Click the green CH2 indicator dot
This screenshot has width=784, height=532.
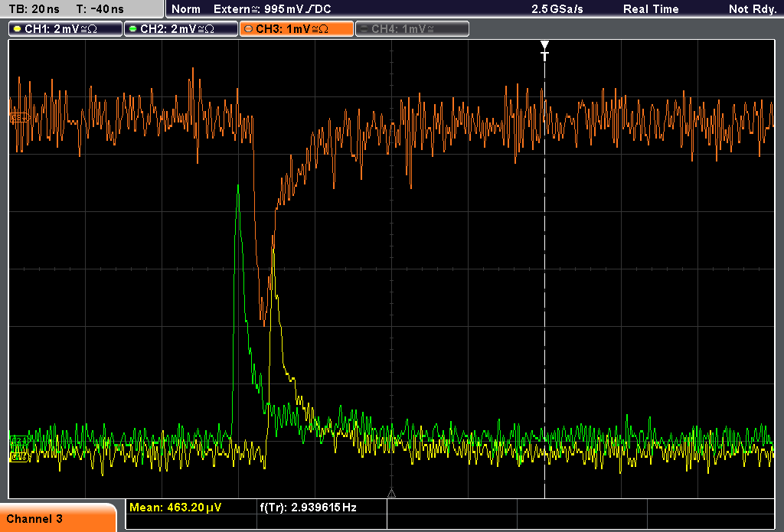[133, 29]
